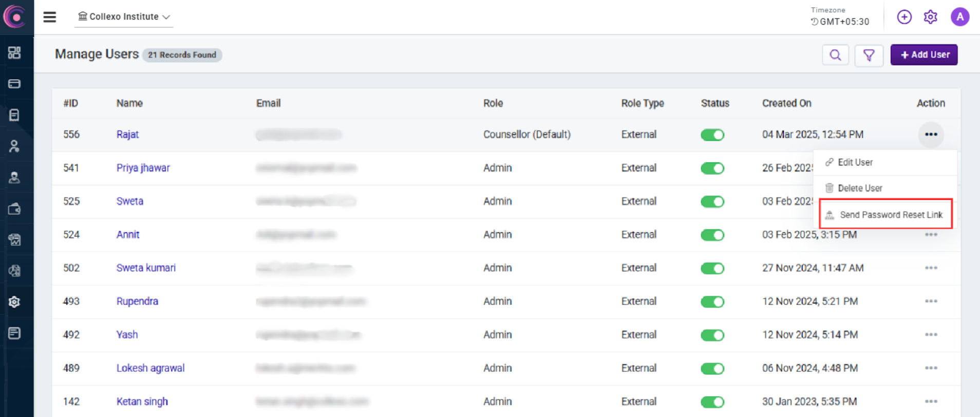Open Priya jhawar user name link
This screenshot has height=417, width=980.
(x=143, y=168)
